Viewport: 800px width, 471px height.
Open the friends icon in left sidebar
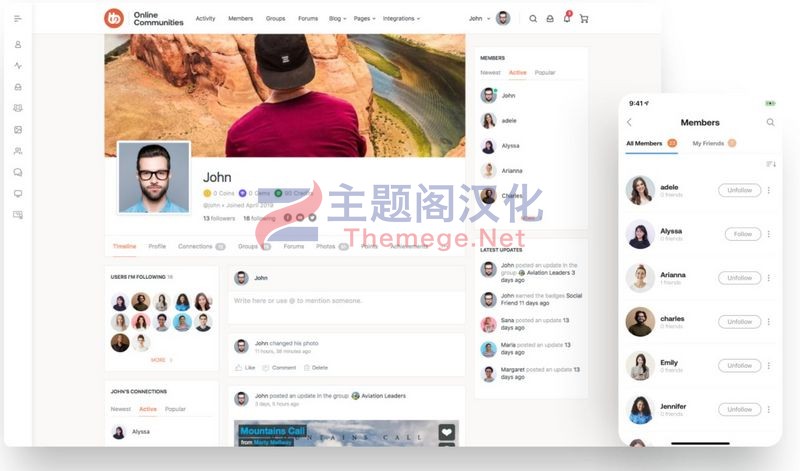18,151
